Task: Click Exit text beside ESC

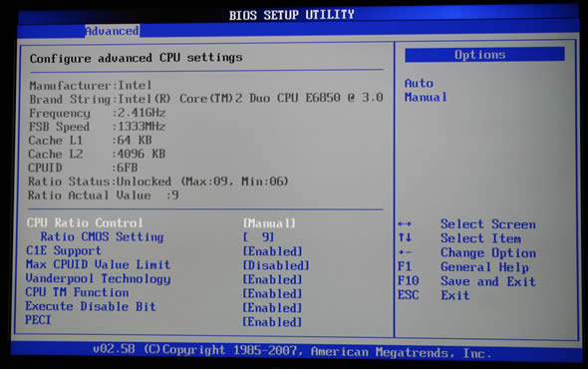Action: click(x=454, y=295)
